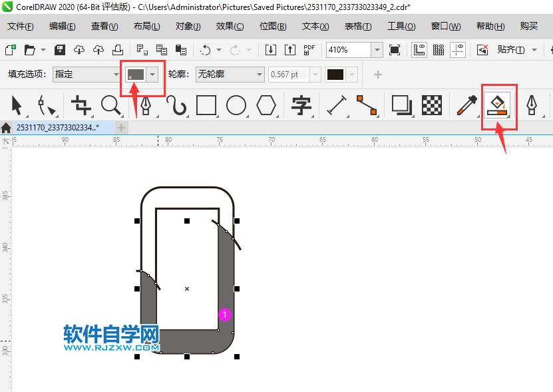Expand the zoom level dropdown showing 410%

tap(377, 50)
